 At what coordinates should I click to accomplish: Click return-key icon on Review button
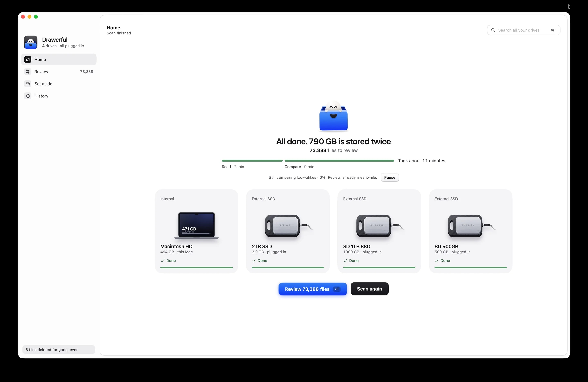[336, 289]
